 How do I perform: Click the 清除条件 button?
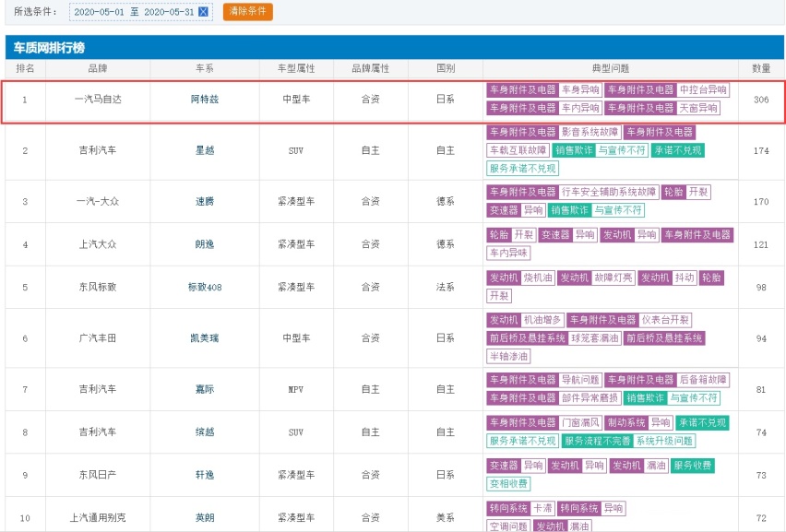[247, 11]
